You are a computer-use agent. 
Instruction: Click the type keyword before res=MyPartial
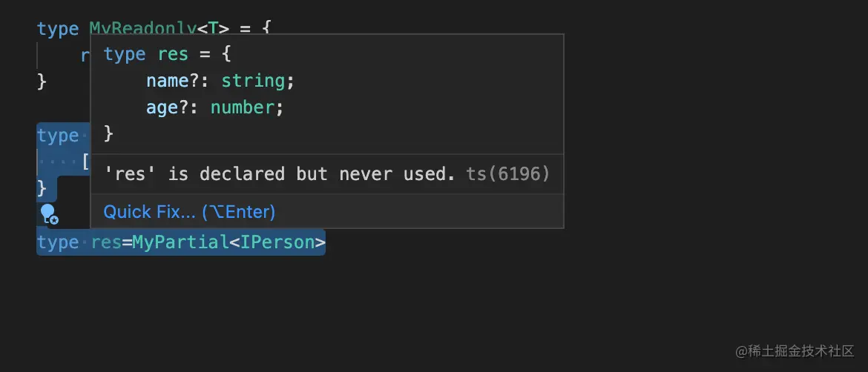(x=58, y=242)
